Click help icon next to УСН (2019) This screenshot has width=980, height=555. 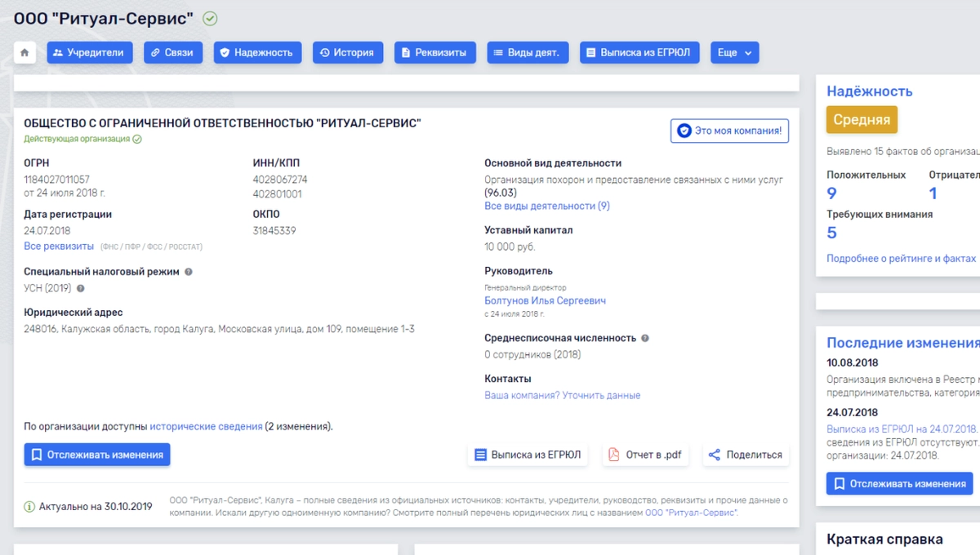click(x=81, y=288)
